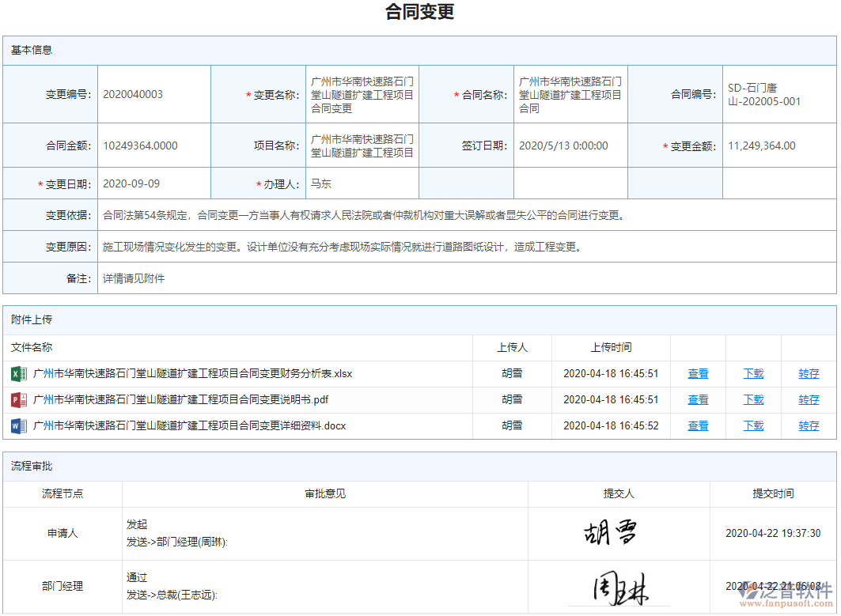下载 the Excel 财务分析表 attachment
This screenshot has height=616, width=841.
pos(752,373)
